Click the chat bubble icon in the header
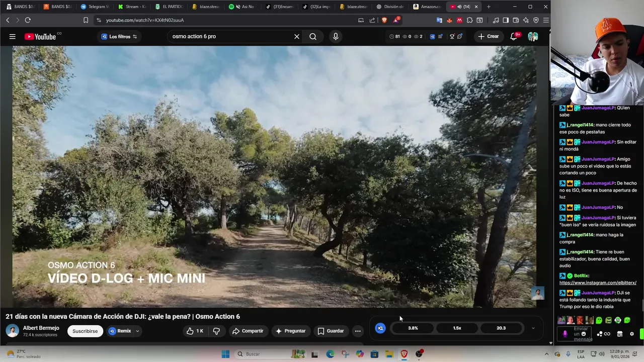 (459, 36)
